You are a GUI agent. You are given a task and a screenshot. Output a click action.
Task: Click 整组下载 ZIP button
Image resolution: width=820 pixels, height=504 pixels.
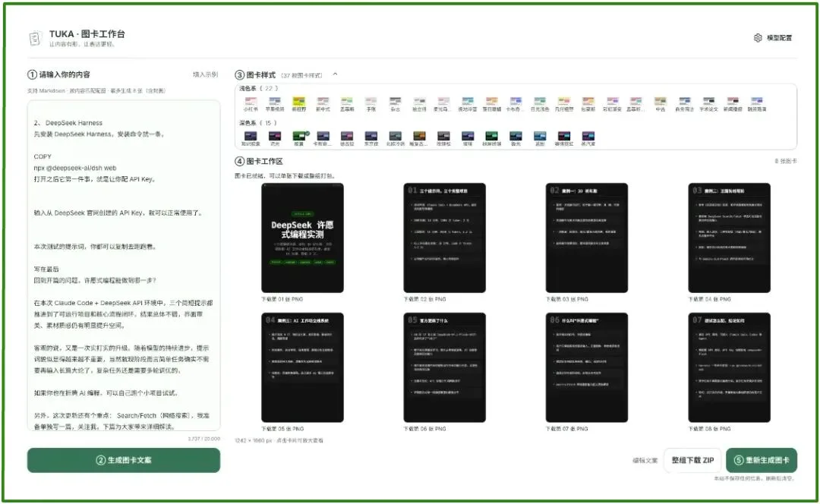pos(692,460)
